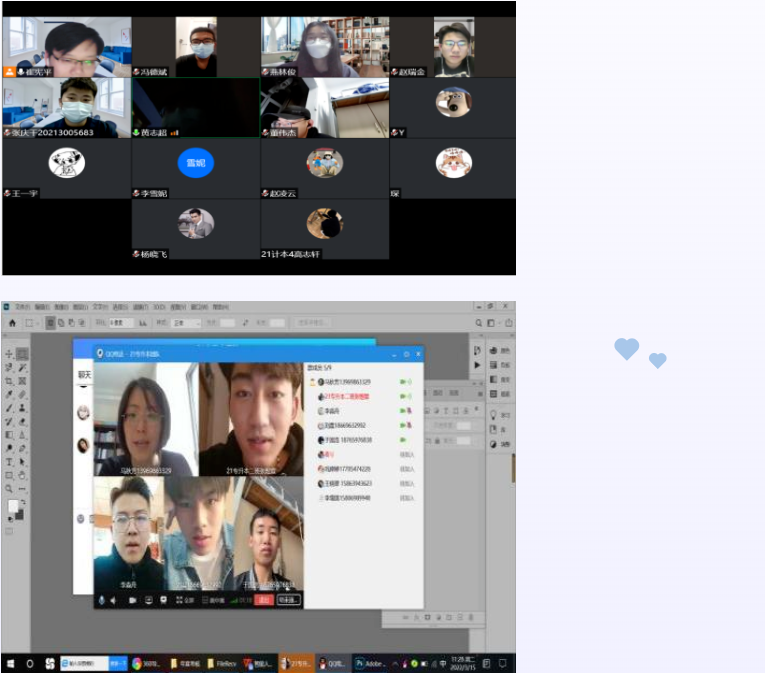
Task: Pick the Crop tool
Action: click(9, 381)
